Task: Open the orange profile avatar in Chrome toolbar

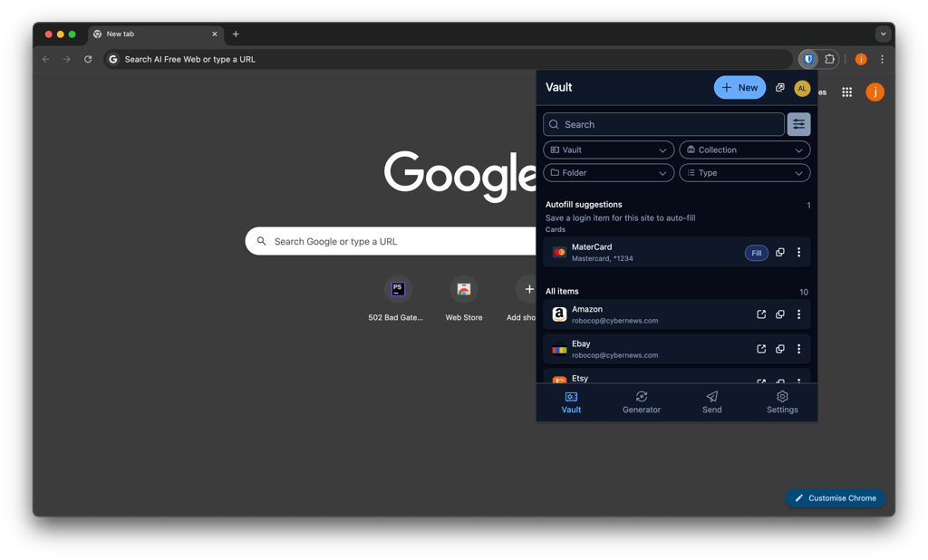Action: (x=861, y=59)
